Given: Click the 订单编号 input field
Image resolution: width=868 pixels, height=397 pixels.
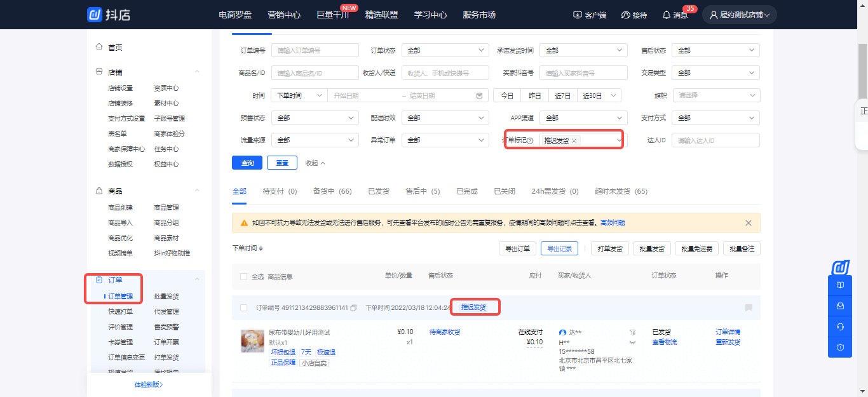Looking at the screenshot, I should coord(315,50).
